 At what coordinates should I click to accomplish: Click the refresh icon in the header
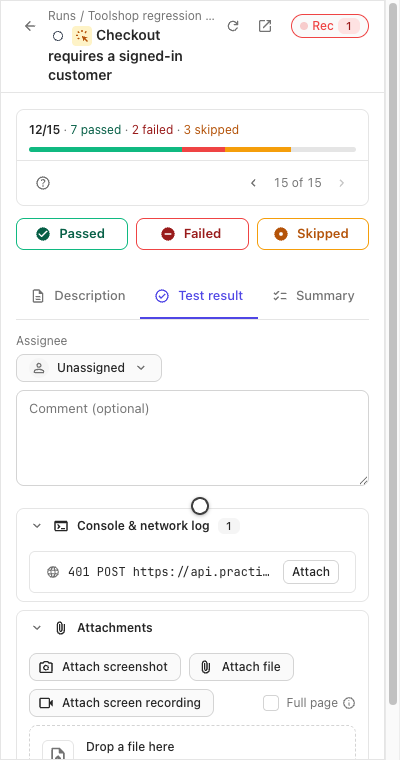coord(233,26)
